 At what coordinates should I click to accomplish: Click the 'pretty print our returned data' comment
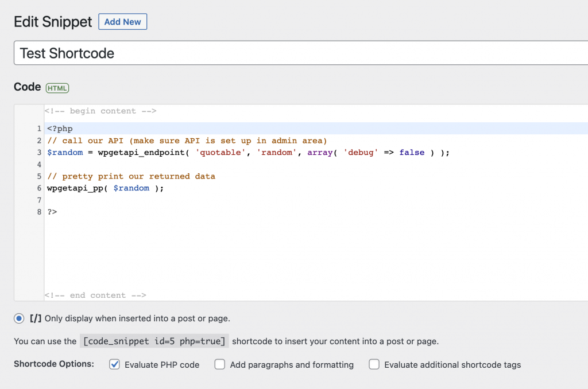131,177
